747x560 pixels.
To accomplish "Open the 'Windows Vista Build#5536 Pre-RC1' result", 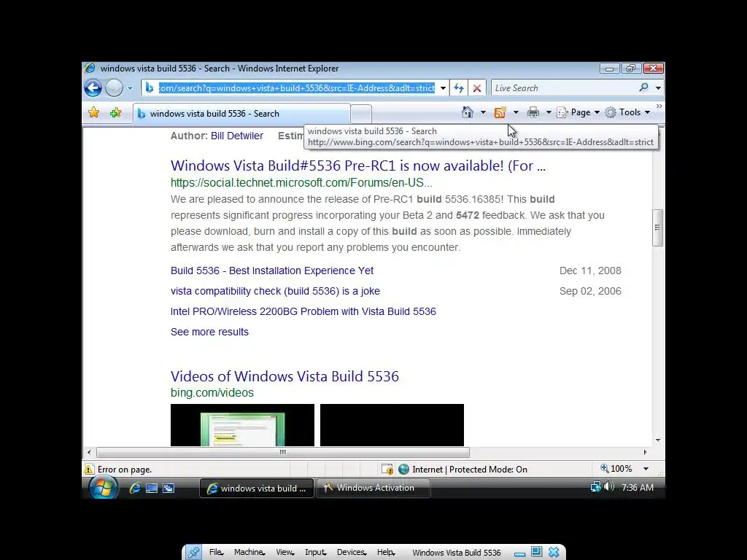I will 357,166.
